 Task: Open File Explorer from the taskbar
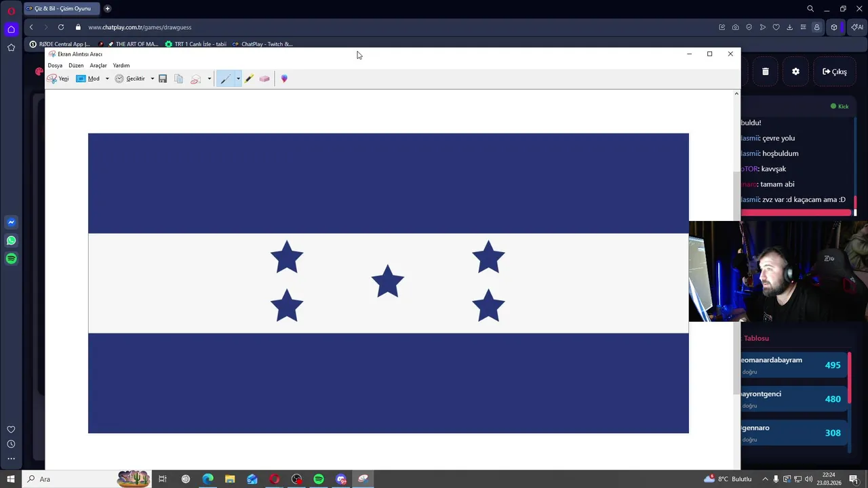(x=230, y=479)
